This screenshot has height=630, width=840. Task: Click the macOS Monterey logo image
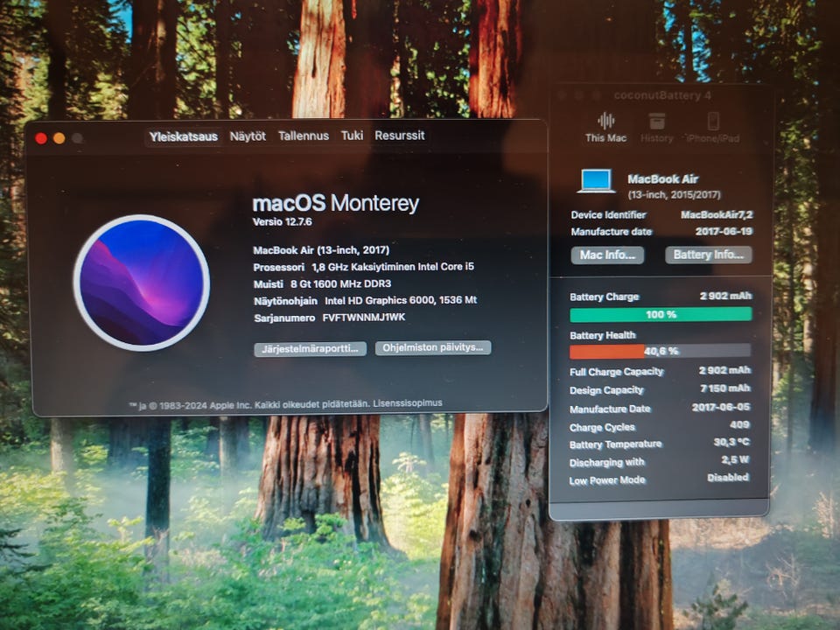pos(142,283)
